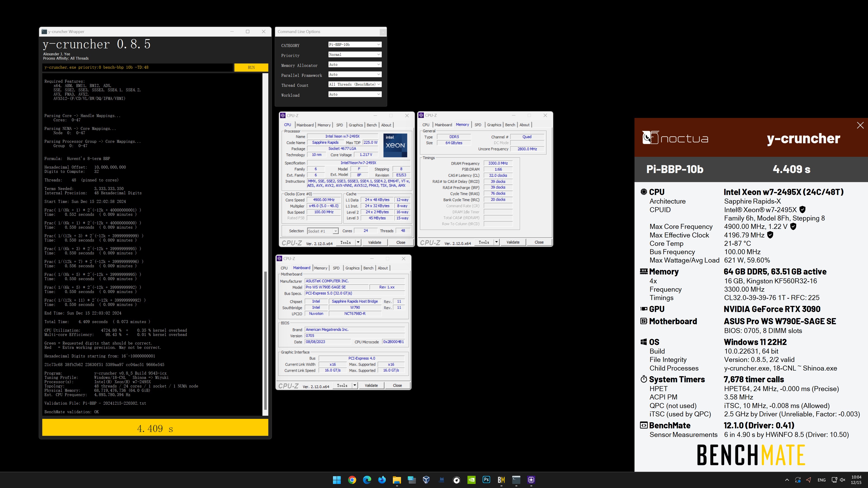The image size is (868, 488).
Task: Open the Windows Start menu
Action: point(337,480)
